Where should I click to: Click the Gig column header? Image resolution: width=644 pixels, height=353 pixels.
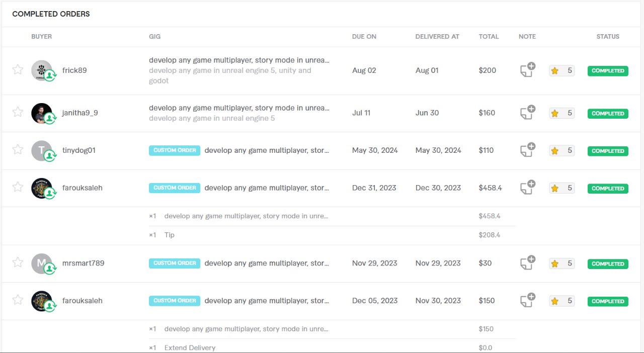tap(154, 36)
